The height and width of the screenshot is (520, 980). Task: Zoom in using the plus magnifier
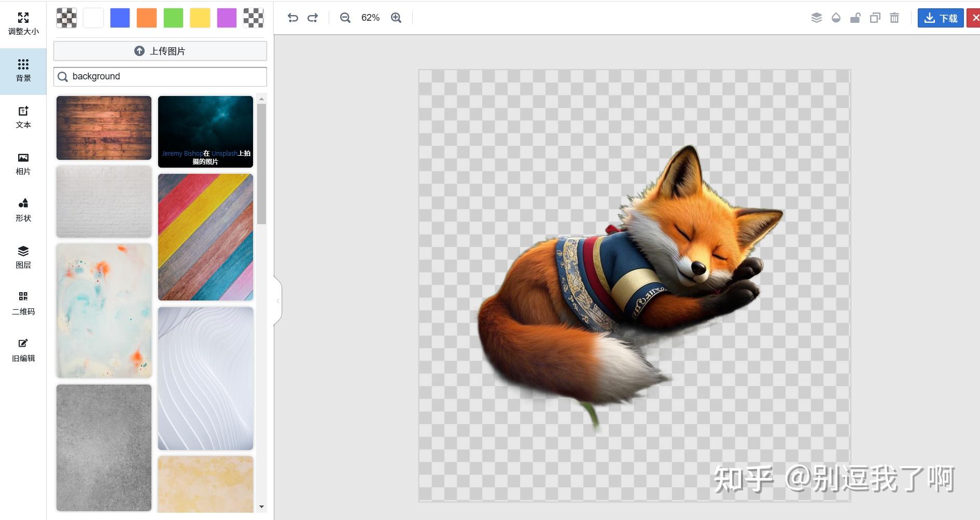396,18
